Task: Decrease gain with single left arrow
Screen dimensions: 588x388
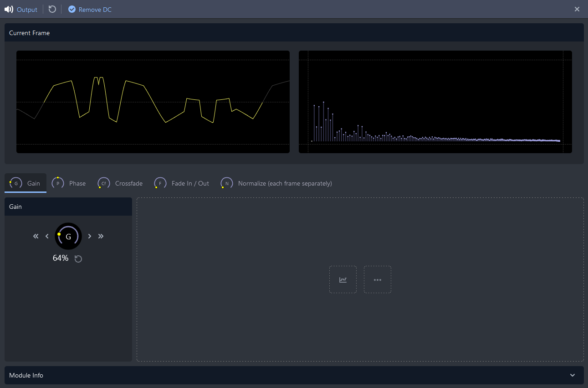Action: click(47, 236)
